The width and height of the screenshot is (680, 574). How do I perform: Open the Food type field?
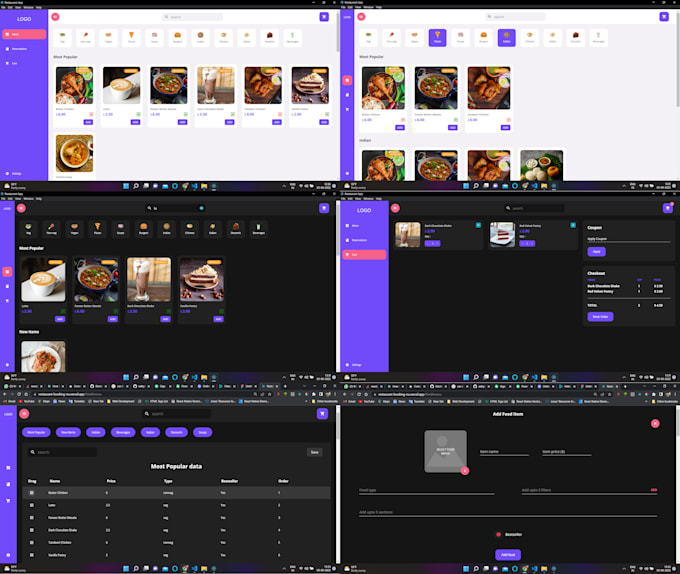(426, 490)
